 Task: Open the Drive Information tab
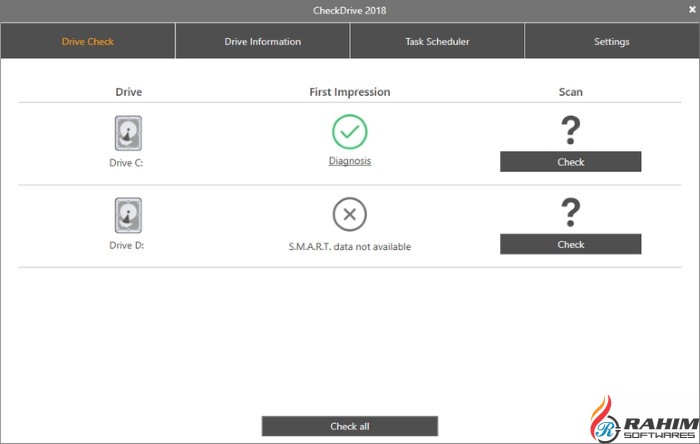click(x=262, y=41)
